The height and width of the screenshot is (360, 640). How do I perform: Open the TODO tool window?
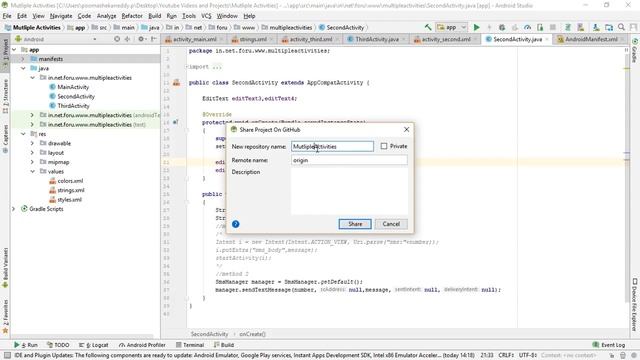point(58,345)
